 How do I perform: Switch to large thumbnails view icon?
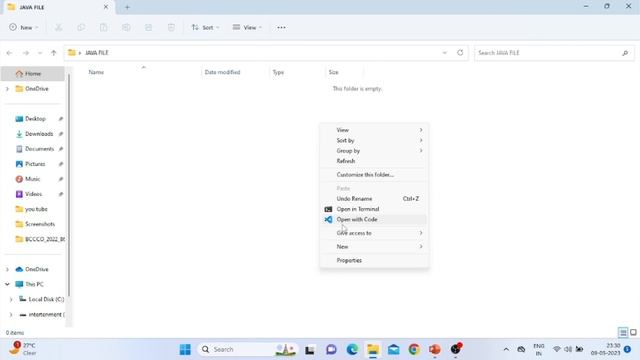[x=633, y=332]
